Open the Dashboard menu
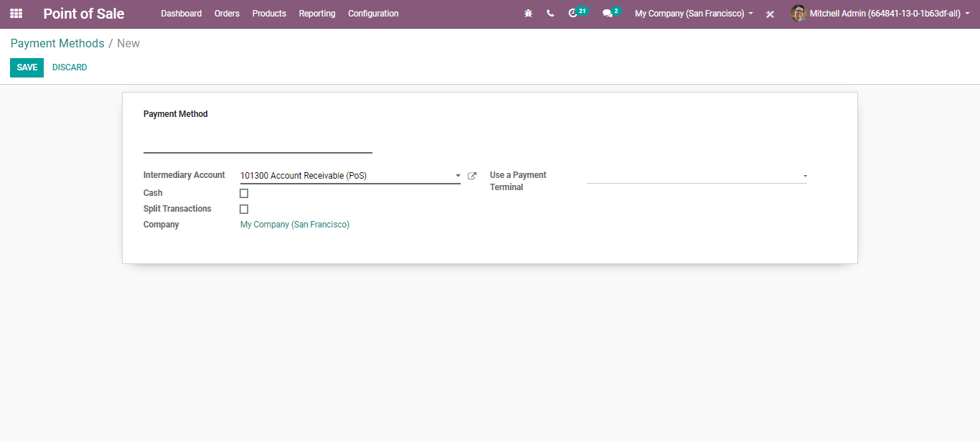Screen dimensions: 980x442 pos(182,14)
